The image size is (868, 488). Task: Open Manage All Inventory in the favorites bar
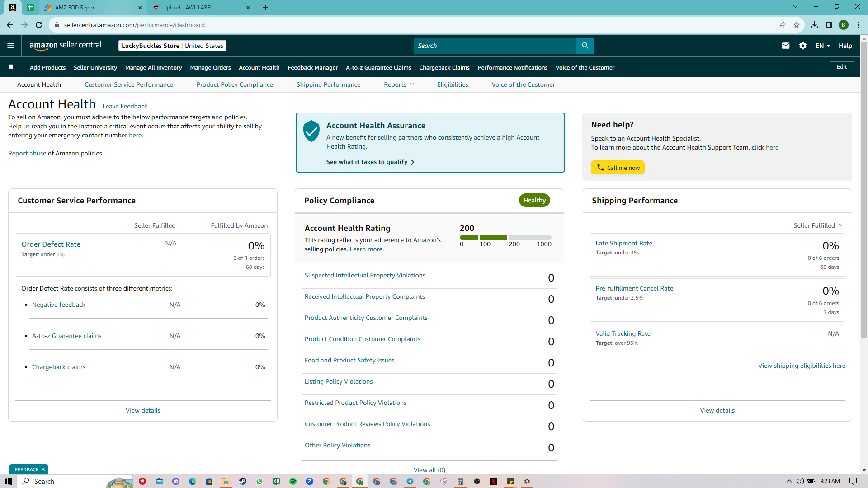154,67
